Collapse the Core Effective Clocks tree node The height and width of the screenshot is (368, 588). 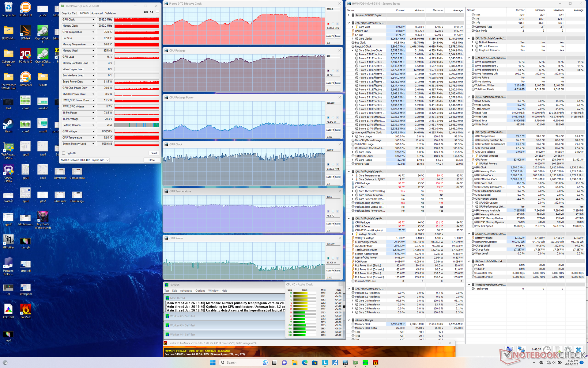(352, 50)
